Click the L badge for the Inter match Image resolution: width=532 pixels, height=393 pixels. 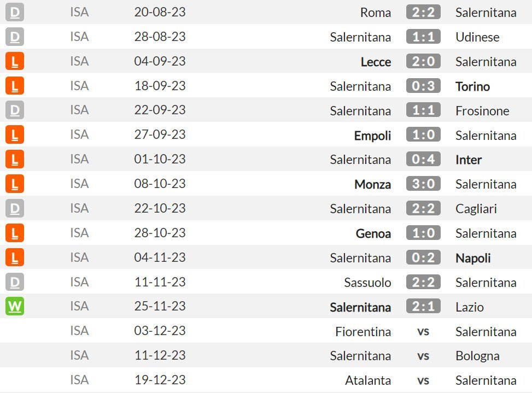point(15,160)
